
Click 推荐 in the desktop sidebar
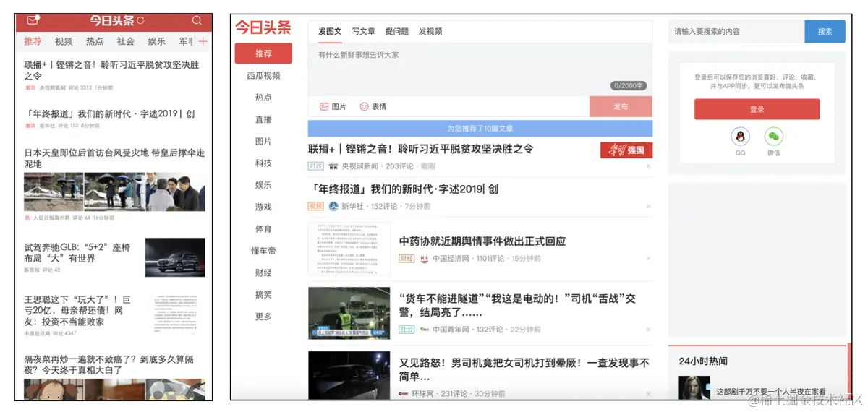pyautogui.click(x=263, y=53)
